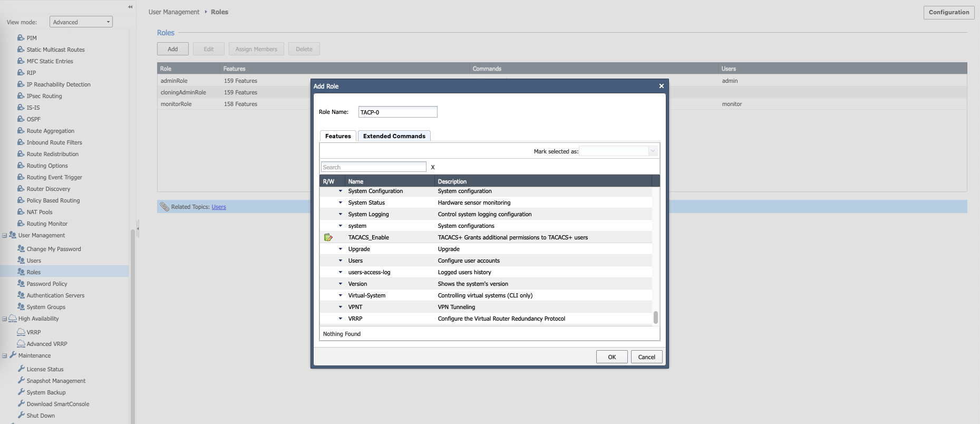Collapse the Maintenance tree section
The image size is (980, 424).
click(5, 355)
